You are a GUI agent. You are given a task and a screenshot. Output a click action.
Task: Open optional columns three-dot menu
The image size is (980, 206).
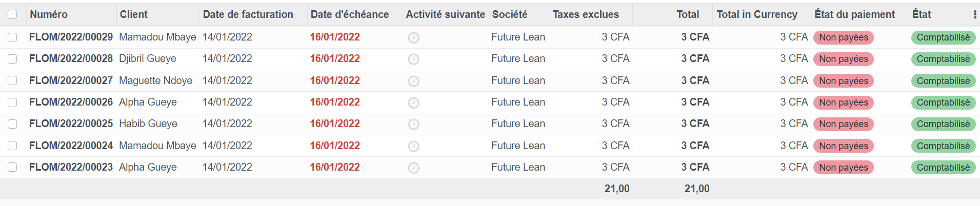(x=974, y=15)
